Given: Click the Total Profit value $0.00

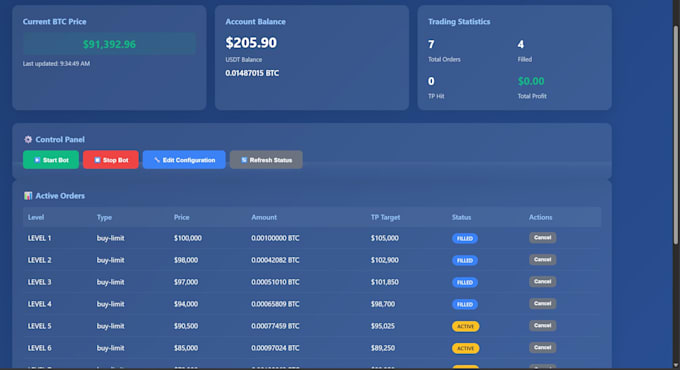Looking at the screenshot, I should click(x=531, y=81).
